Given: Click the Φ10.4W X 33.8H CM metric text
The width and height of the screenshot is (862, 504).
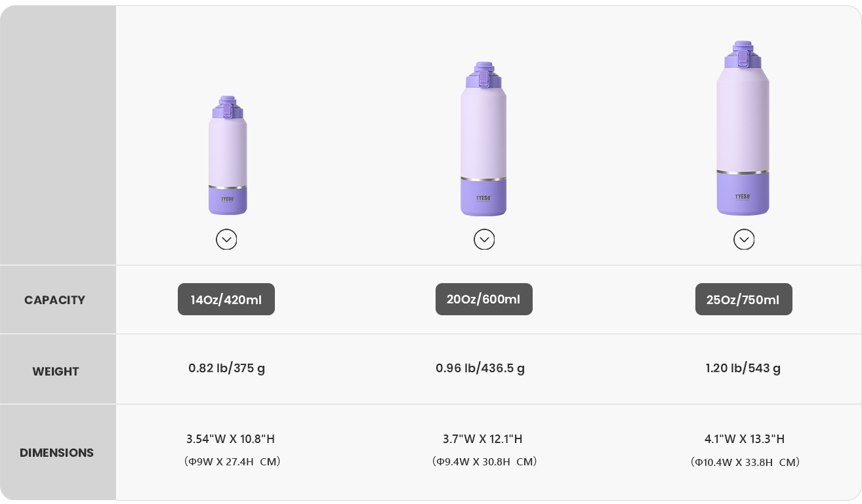Looking at the screenshot, I should coord(745,462).
